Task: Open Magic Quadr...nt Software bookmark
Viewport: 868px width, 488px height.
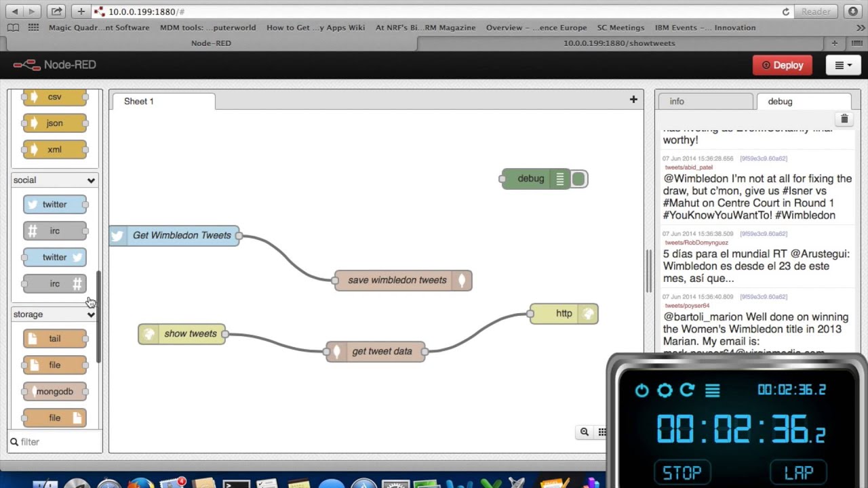Action: (x=99, y=28)
